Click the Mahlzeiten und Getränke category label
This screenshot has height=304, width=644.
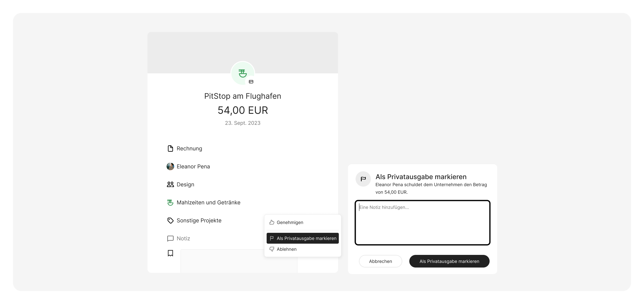click(209, 202)
